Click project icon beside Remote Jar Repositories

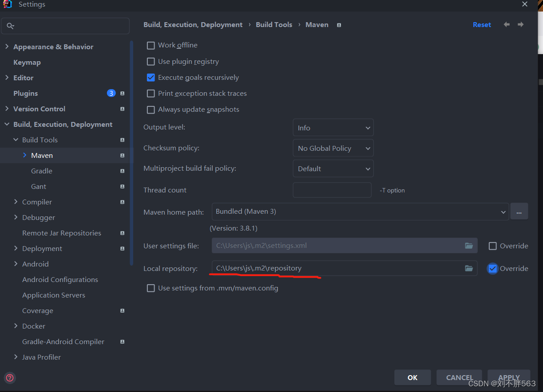tap(122, 233)
